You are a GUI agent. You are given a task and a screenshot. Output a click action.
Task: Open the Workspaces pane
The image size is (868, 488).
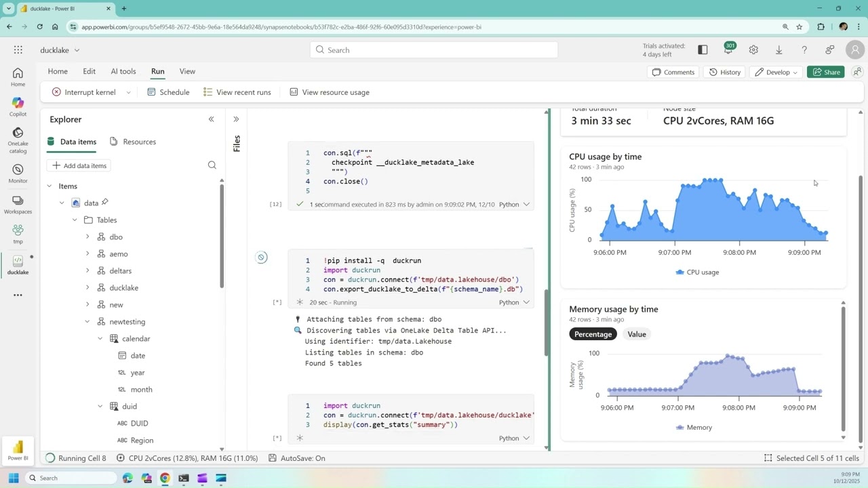(x=18, y=205)
